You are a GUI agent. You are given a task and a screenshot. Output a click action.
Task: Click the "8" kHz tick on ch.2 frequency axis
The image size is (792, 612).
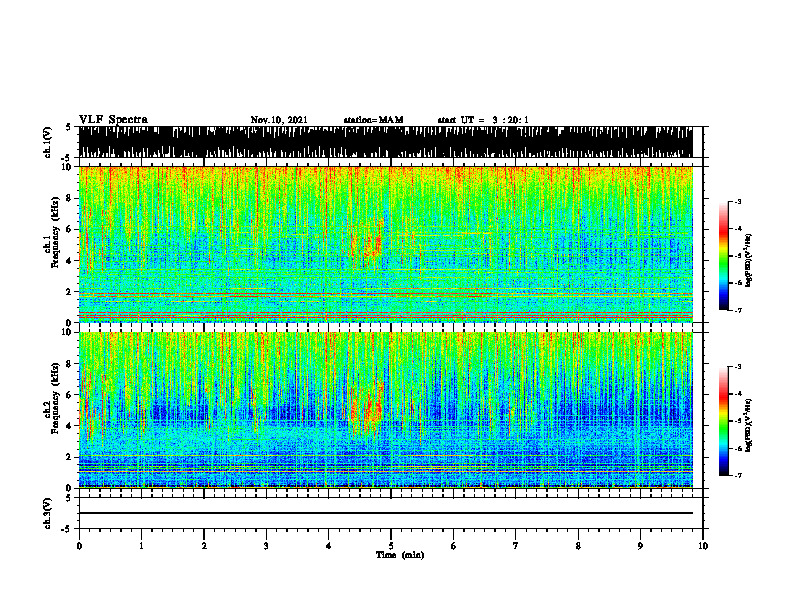coord(70,364)
